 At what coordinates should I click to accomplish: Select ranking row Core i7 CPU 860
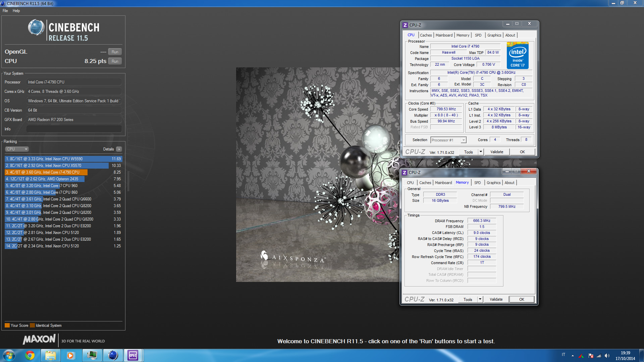[63, 192]
